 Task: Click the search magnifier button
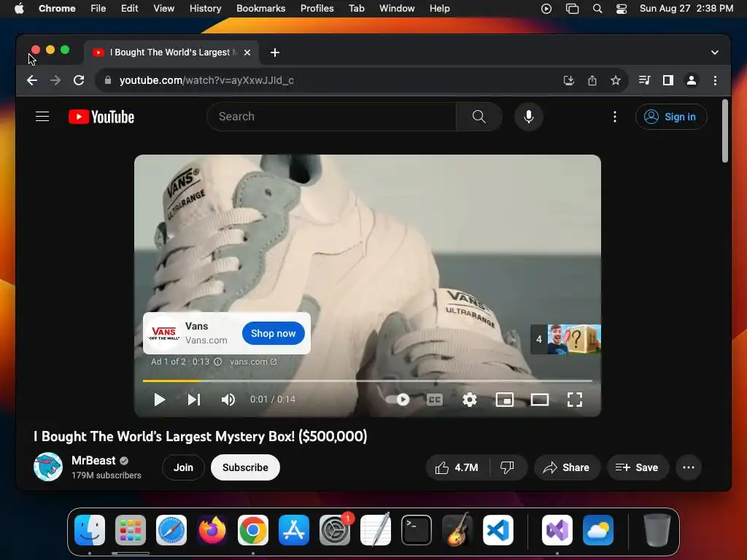point(479,117)
